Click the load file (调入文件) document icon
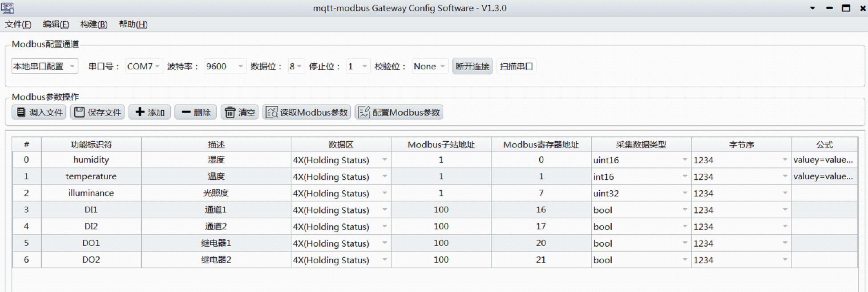Viewport: 868px width, 292px height. 21,112
